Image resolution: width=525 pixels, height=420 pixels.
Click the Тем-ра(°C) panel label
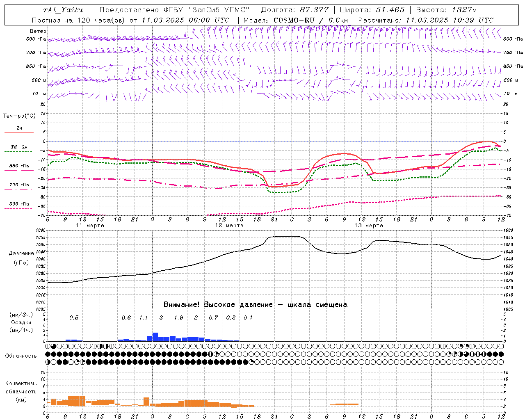pos(19,116)
